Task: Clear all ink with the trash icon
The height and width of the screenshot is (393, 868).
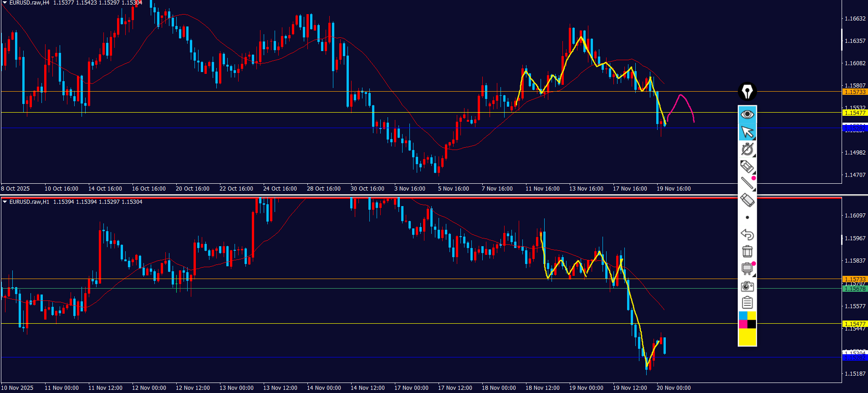Action: pyautogui.click(x=747, y=251)
